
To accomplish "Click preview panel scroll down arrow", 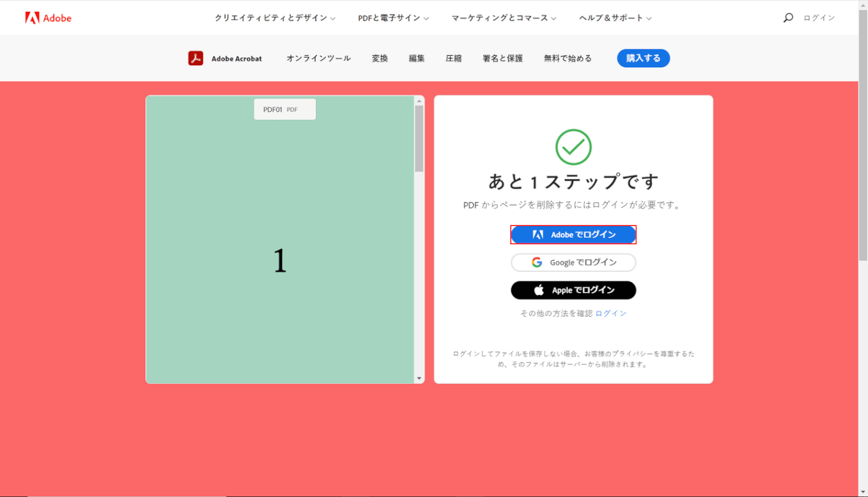I will (x=419, y=378).
